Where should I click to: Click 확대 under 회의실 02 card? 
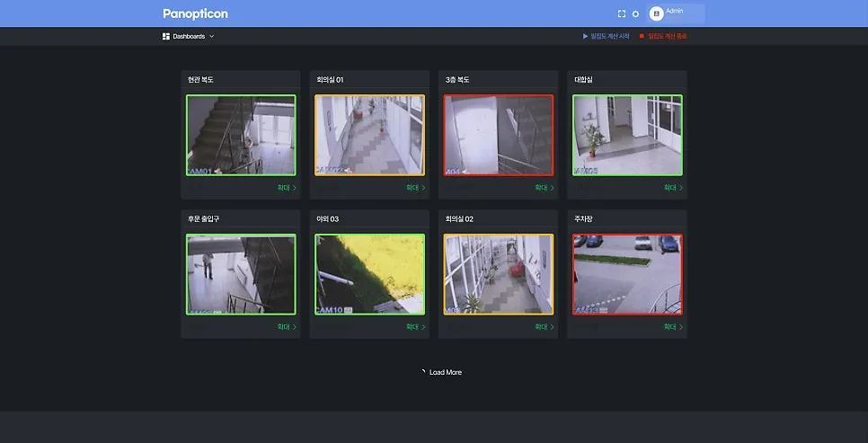545,327
